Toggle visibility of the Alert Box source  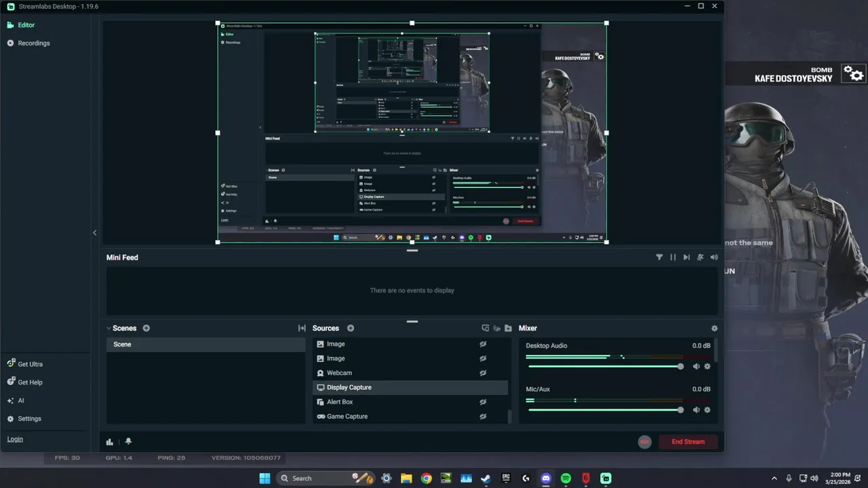point(483,402)
